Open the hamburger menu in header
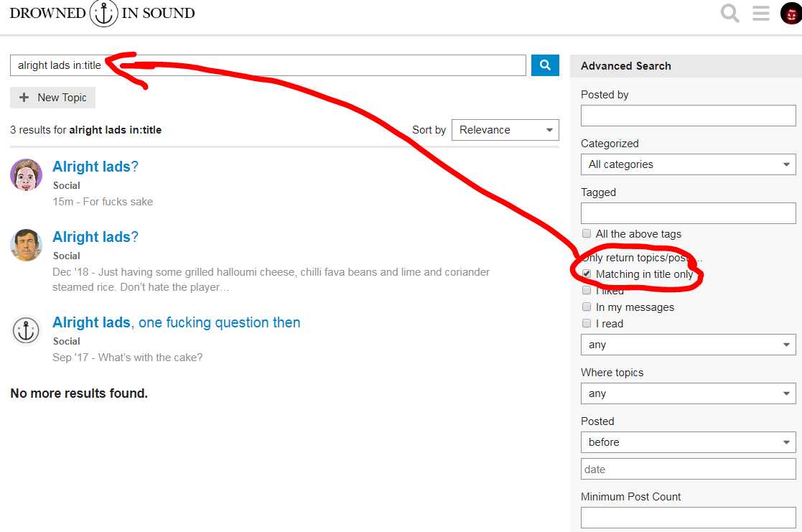 [x=761, y=14]
